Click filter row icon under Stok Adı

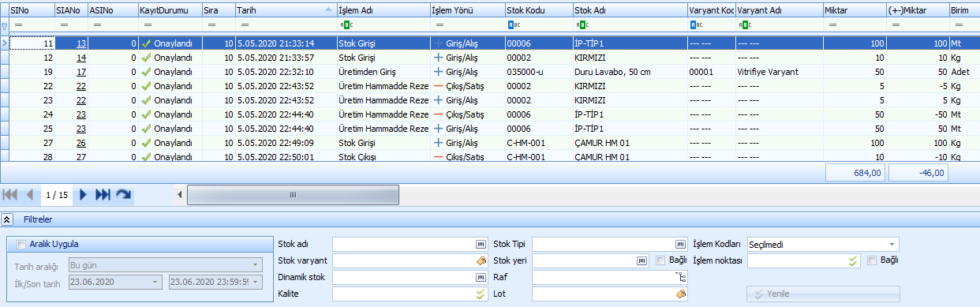point(582,25)
